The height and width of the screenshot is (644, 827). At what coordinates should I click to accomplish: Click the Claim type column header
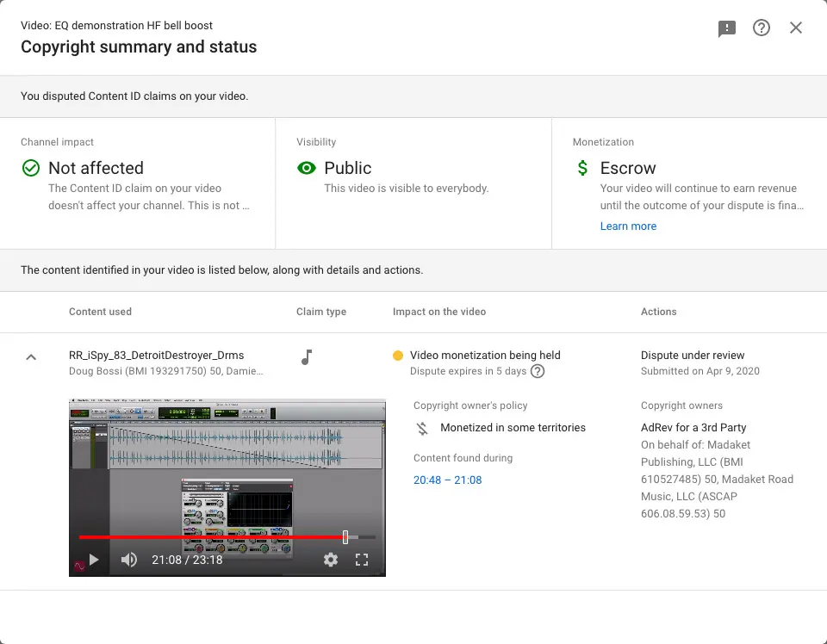pyautogui.click(x=321, y=312)
